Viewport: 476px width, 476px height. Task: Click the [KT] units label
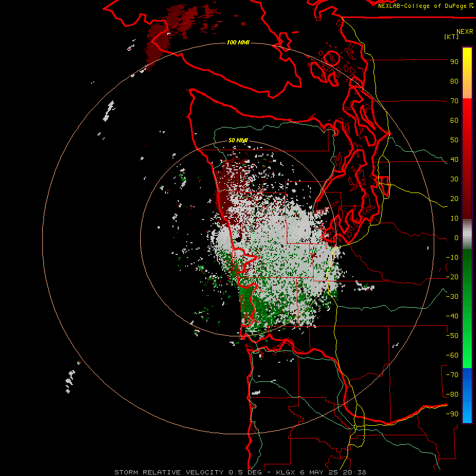pos(451,36)
